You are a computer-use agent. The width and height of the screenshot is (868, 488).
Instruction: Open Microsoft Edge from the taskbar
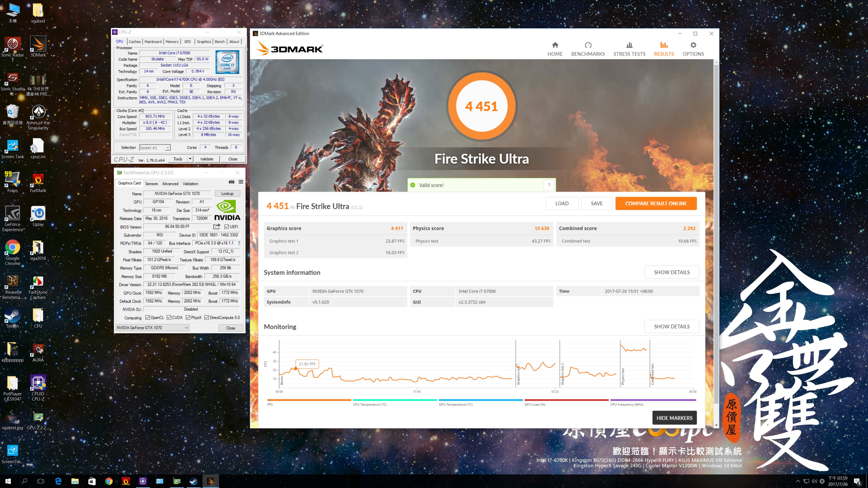click(x=58, y=481)
